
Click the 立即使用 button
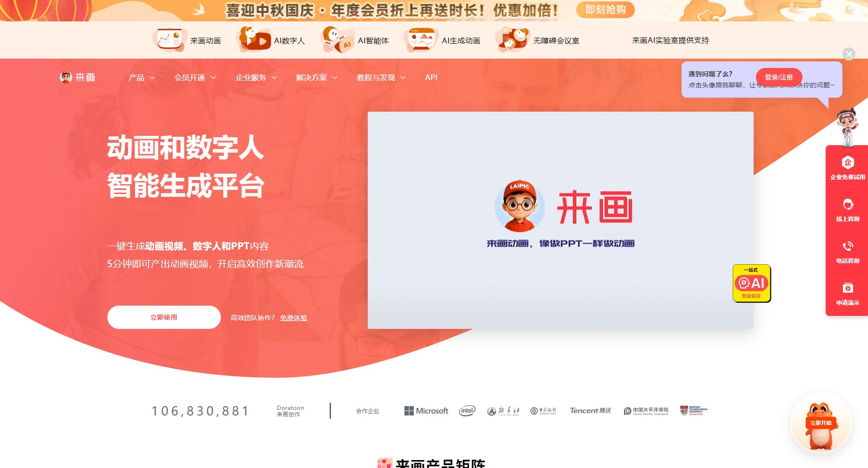(x=164, y=317)
